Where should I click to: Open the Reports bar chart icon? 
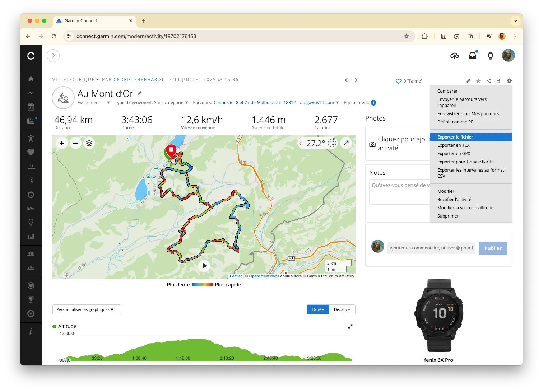[31, 166]
